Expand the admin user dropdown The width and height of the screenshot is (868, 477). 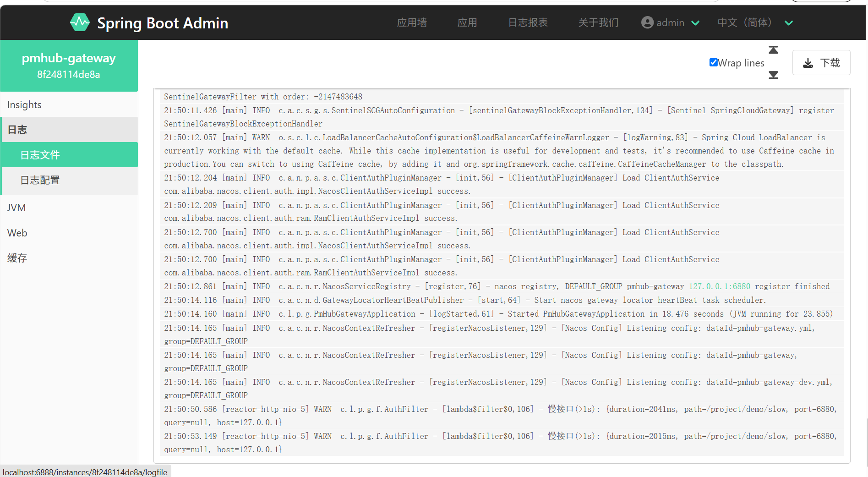[671, 22]
